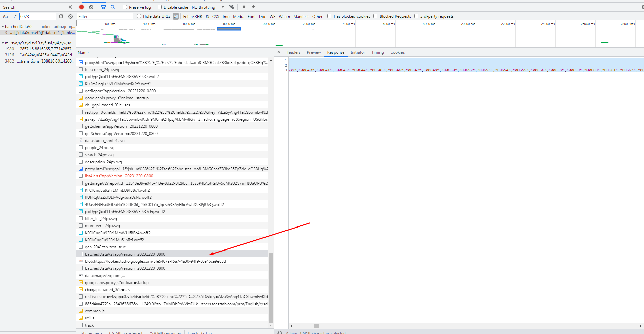Open network conditions settings icon

coord(232,7)
